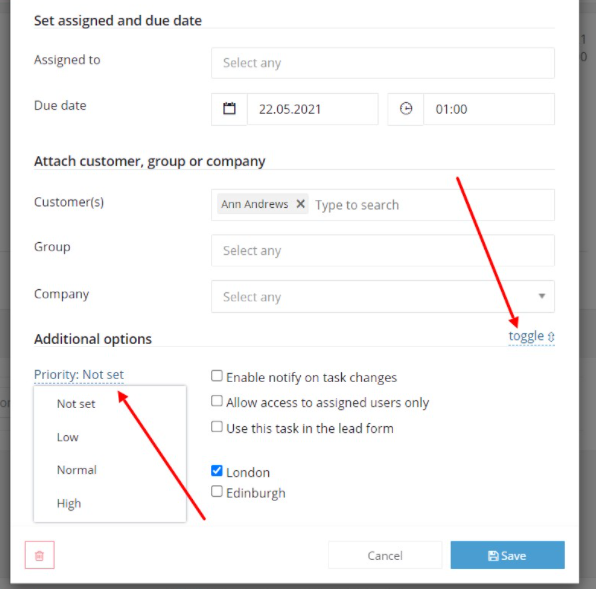Click the Cancel button

(385, 556)
